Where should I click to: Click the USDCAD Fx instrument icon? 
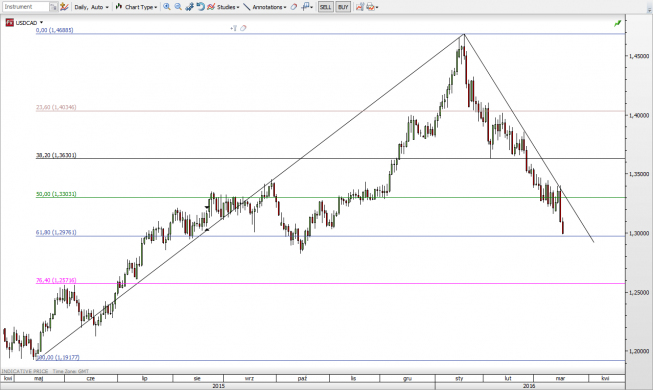pos(10,22)
